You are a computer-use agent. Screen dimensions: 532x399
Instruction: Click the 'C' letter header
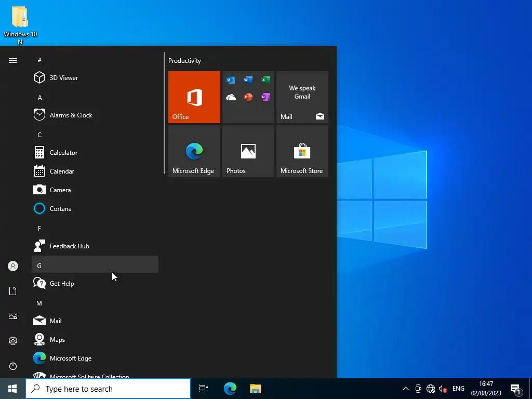(95, 135)
